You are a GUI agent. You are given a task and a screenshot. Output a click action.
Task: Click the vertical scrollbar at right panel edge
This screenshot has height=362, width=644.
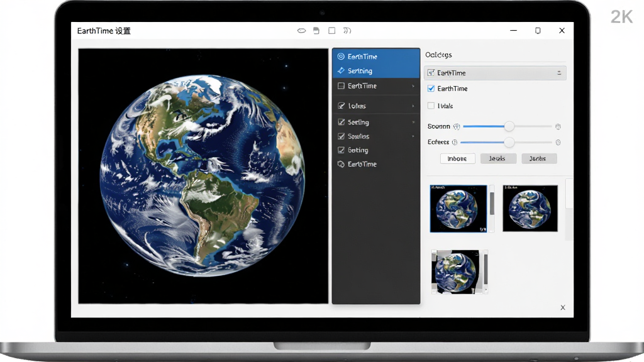(569, 209)
